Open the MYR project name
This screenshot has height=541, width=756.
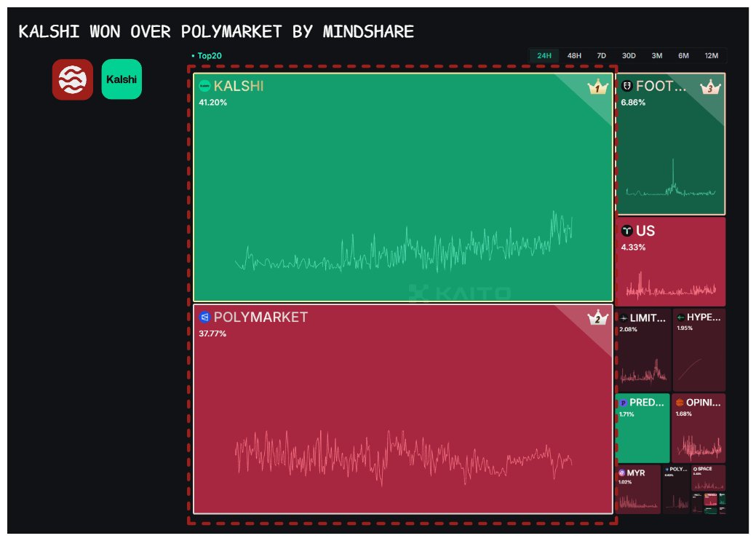click(635, 473)
